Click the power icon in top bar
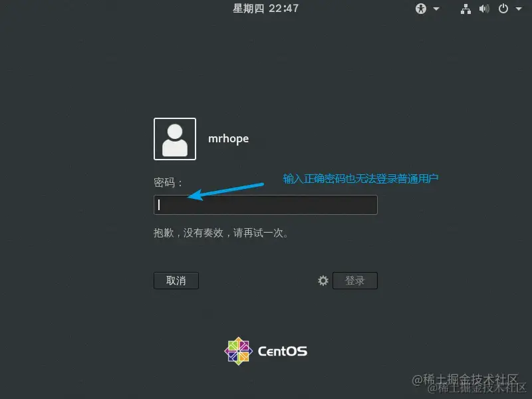 (502, 9)
